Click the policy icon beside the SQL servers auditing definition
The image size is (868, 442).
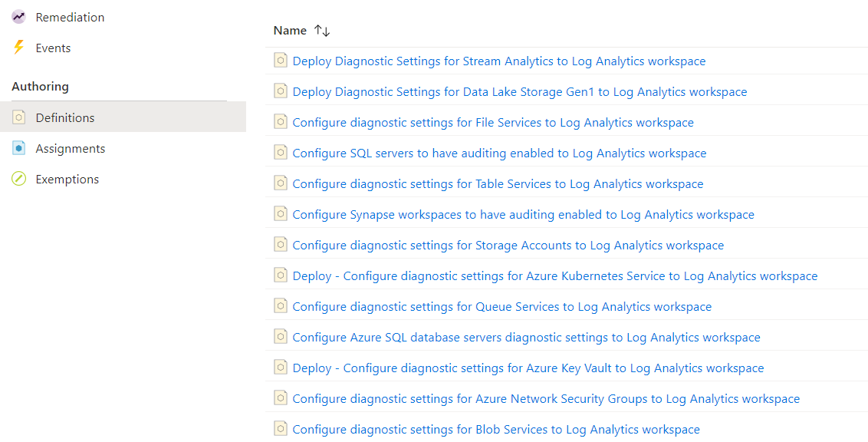click(281, 153)
